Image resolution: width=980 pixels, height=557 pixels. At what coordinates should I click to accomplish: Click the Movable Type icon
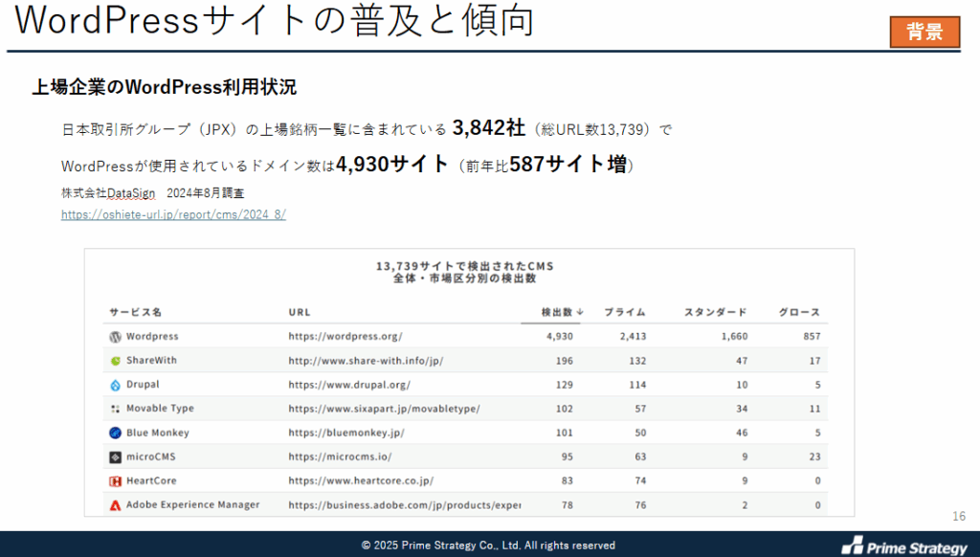tap(115, 409)
